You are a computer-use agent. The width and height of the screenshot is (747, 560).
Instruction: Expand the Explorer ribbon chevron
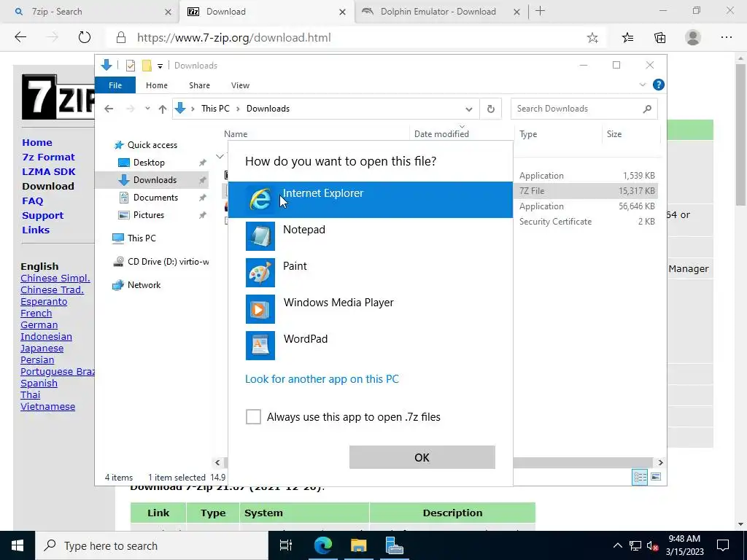(642, 85)
